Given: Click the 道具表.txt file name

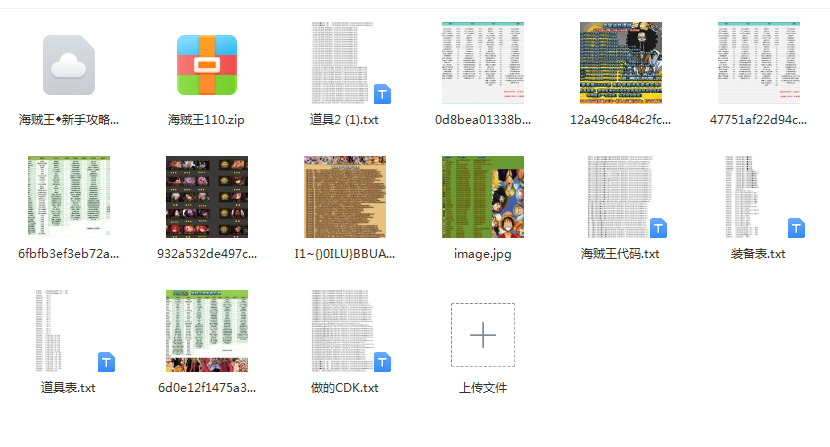Looking at the screenshot, I should click(x=68, y=388).
